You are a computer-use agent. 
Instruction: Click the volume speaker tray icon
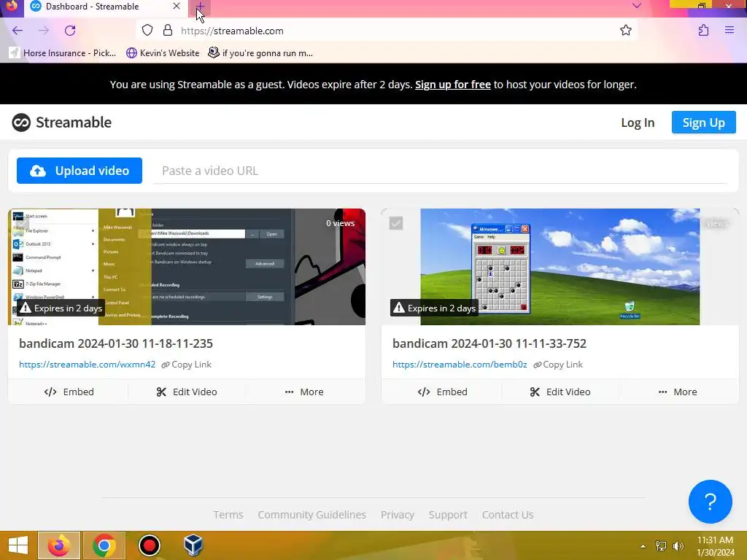[x=678, y=546]
